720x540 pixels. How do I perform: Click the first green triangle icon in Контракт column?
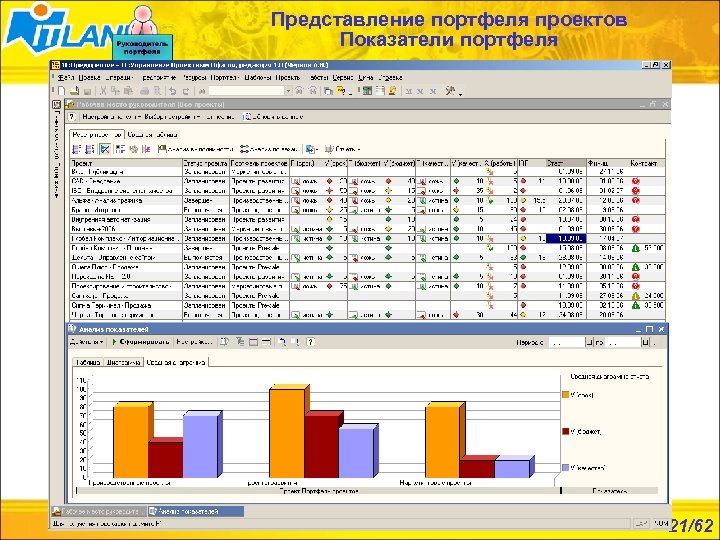(636, 248)
